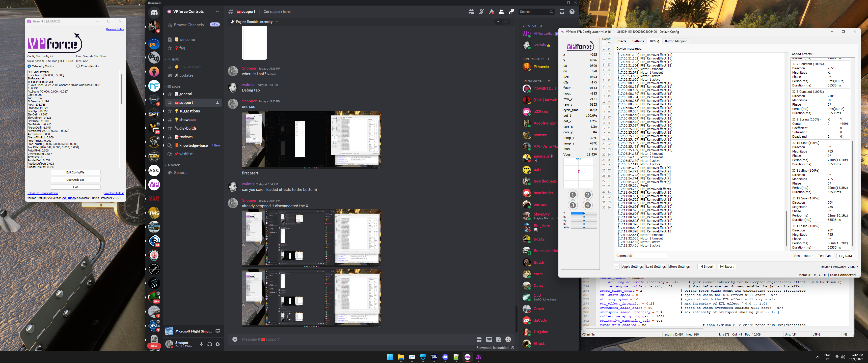
Task: Click Discord pinned messages icon
Action: (491, 12)
